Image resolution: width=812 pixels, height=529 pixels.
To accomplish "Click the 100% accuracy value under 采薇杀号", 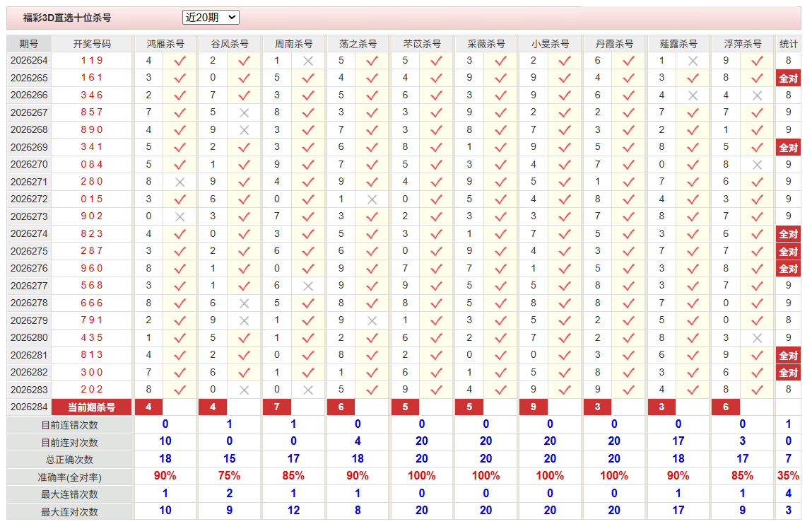I will coord(486,476).
